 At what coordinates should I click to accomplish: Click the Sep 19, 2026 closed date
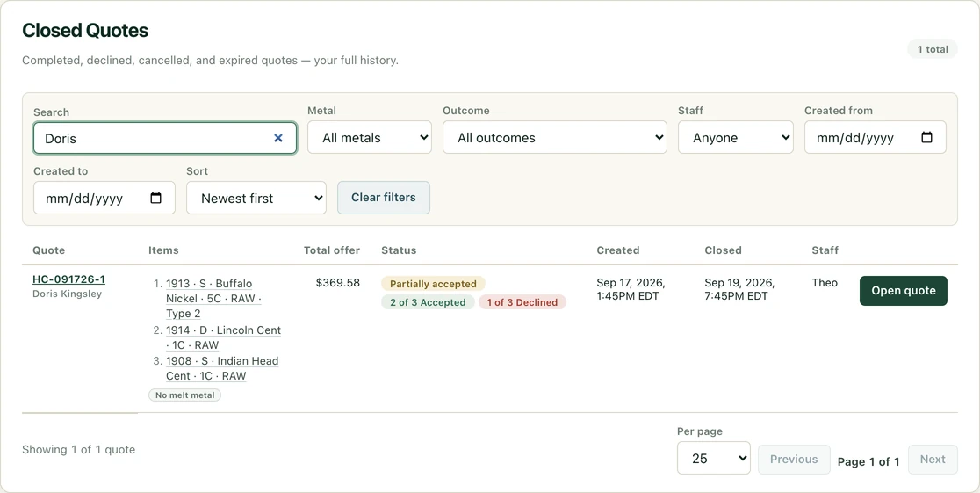coord(739,289)
